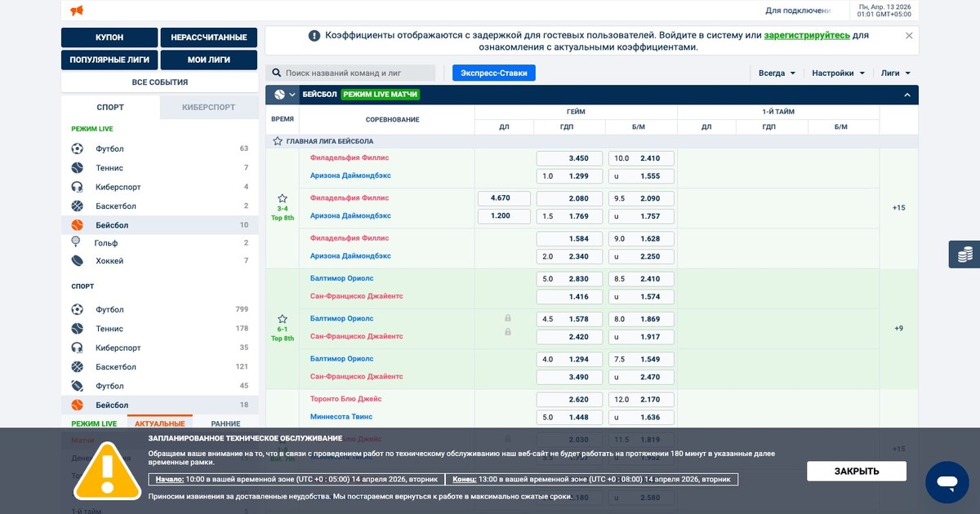Favorite the Major League Baseball league star
The width and height of the screenshot is (980, 514).
coord(278,141)
